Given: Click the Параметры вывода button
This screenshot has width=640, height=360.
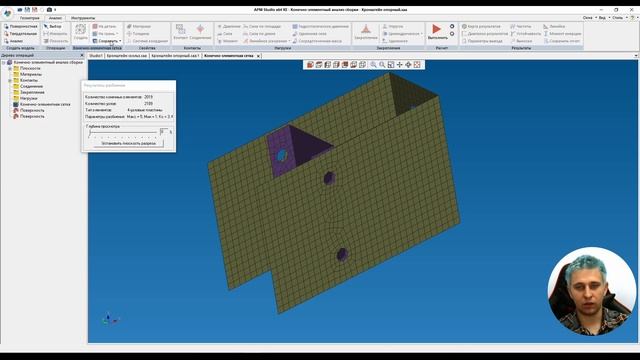Looking at the screenshot, I should [x=482, y=41].
